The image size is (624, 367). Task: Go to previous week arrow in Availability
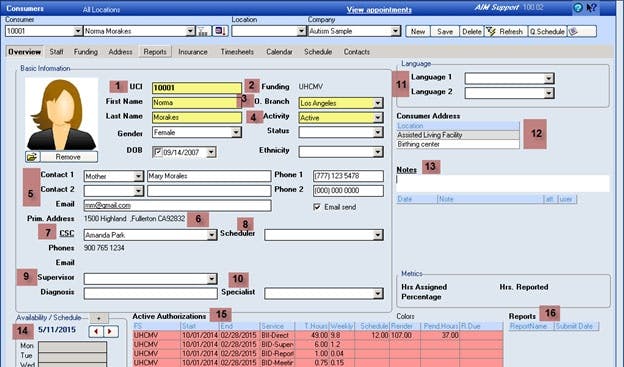(x=96, y=331)
